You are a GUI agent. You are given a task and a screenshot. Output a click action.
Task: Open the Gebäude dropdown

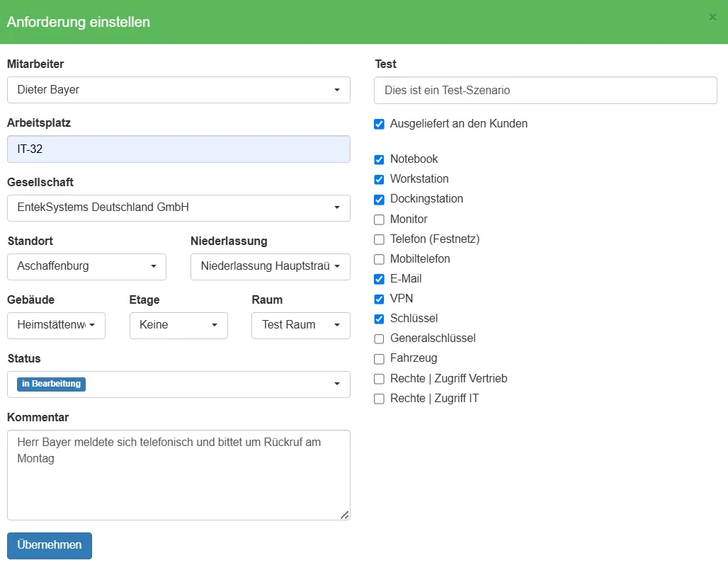[56, 326]
